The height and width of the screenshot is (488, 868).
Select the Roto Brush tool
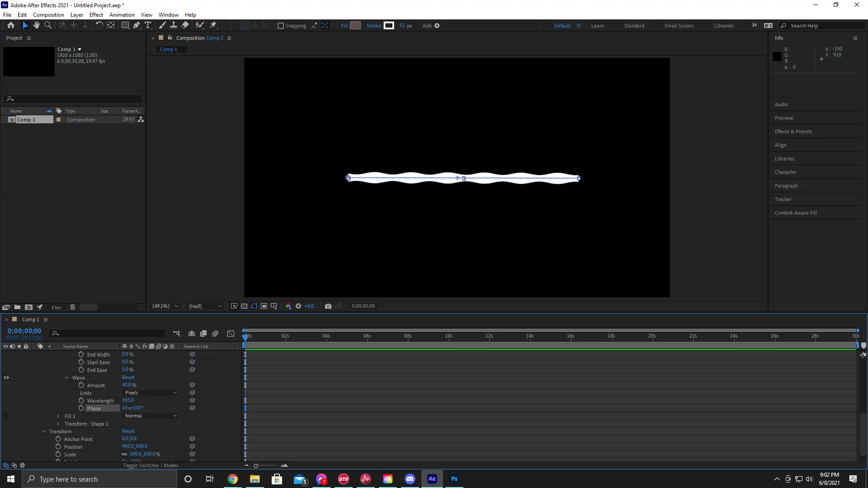point(199,25)
